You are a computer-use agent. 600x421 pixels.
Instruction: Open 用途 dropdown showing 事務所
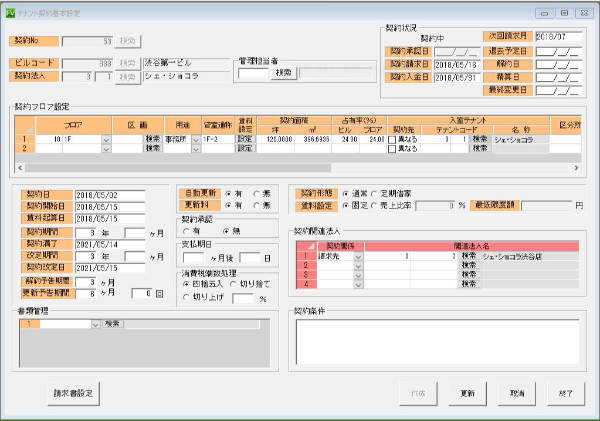[x=196, y=140]
